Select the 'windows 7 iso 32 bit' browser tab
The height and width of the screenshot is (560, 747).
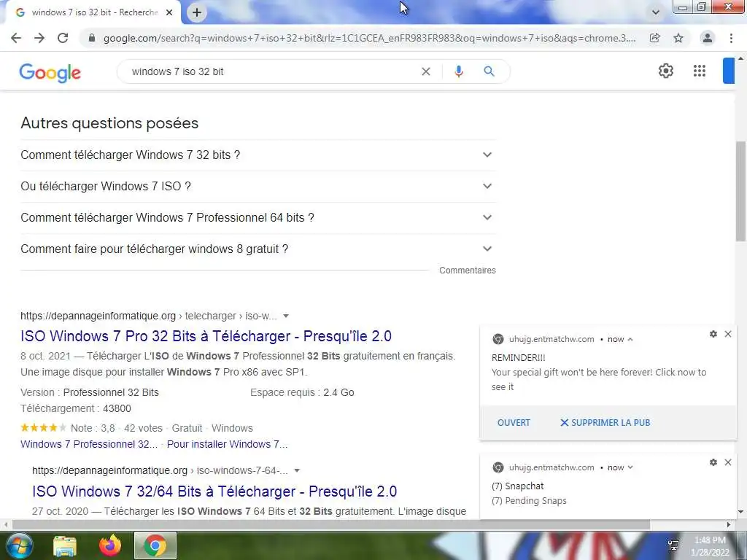[x=93, y=12]
